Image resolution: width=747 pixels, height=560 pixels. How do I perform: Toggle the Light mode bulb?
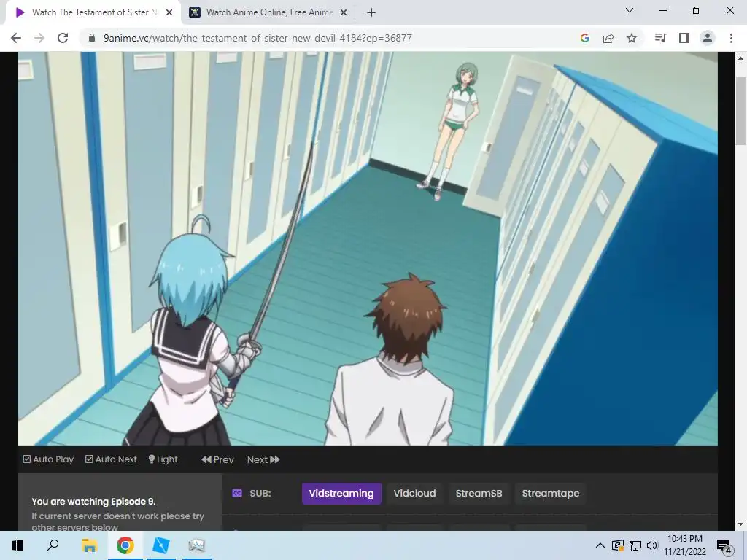163,459
